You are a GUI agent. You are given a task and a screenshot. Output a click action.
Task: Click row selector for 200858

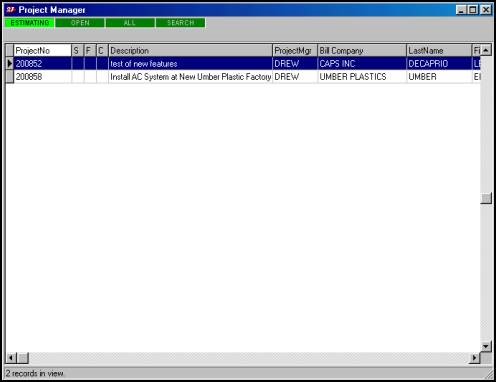[x=10, y=77]
